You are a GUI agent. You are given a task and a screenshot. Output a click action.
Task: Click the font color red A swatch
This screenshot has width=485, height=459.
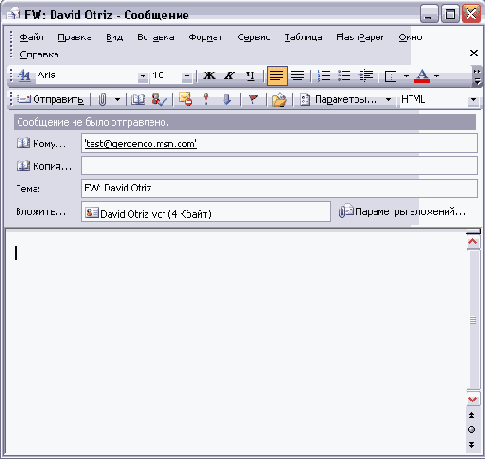tap(422, 76)
